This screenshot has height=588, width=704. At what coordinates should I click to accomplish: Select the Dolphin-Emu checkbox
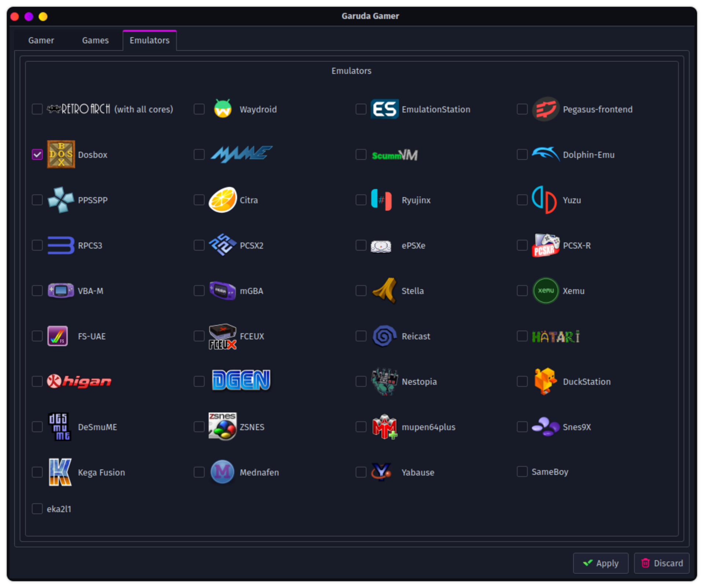(x=522, y=154)
